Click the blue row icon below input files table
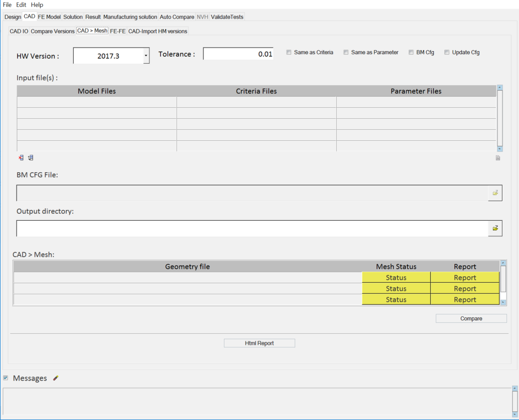Screen dimensions: 519x420 pyautogui.click(x=31, y=158)
